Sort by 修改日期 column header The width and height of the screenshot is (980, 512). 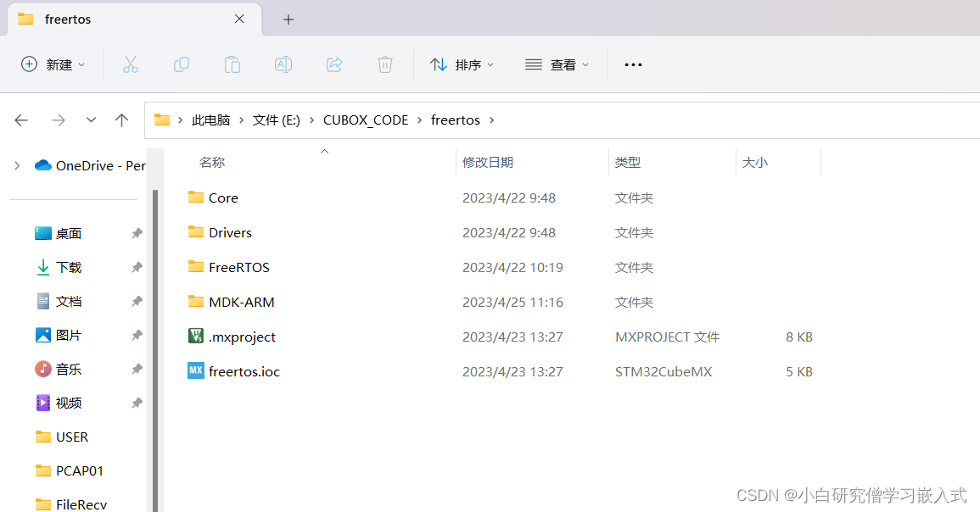(488, 163)
